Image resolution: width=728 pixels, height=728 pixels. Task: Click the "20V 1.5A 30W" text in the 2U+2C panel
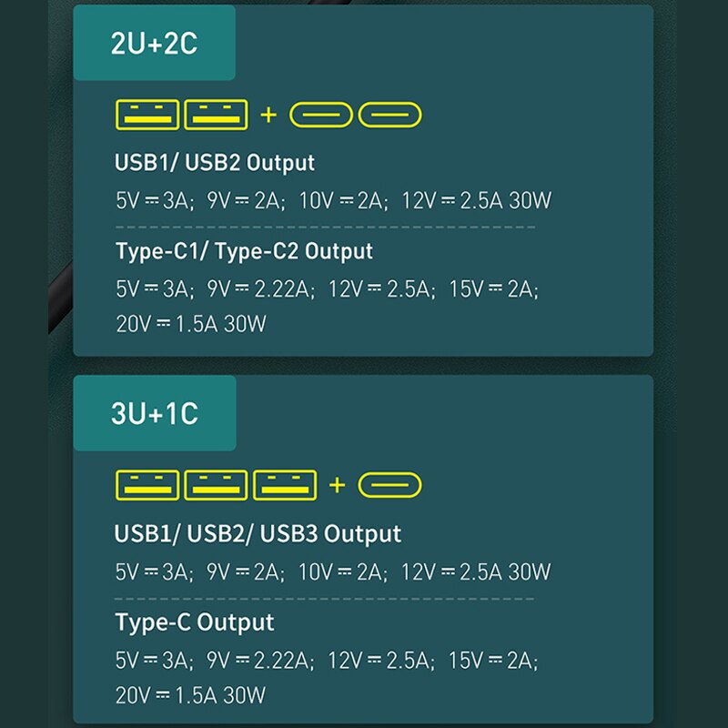(191, 323)
